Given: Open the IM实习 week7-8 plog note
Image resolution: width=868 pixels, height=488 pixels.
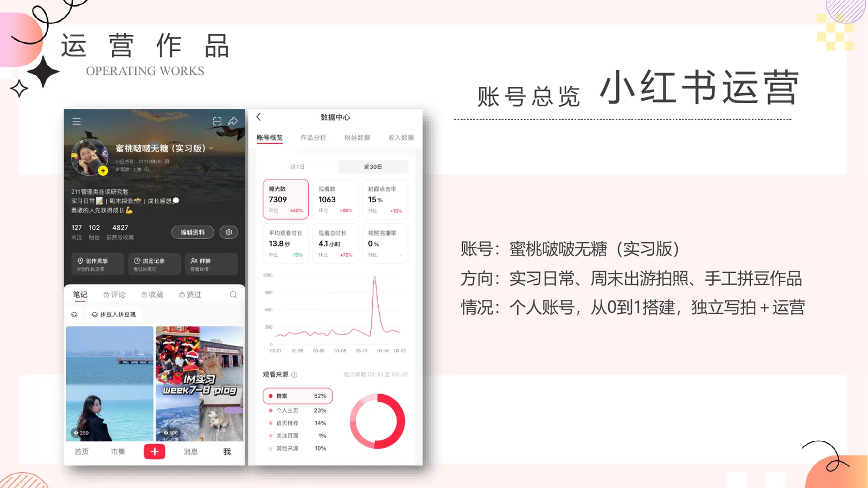Looking at the screenshot, I should 200,383.
